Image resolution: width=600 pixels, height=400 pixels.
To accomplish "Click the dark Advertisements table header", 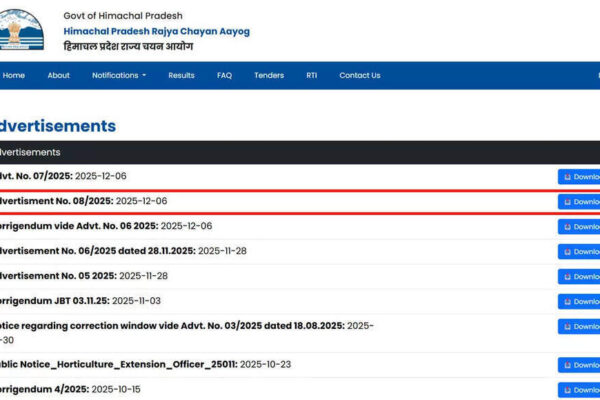I will 300,152.
